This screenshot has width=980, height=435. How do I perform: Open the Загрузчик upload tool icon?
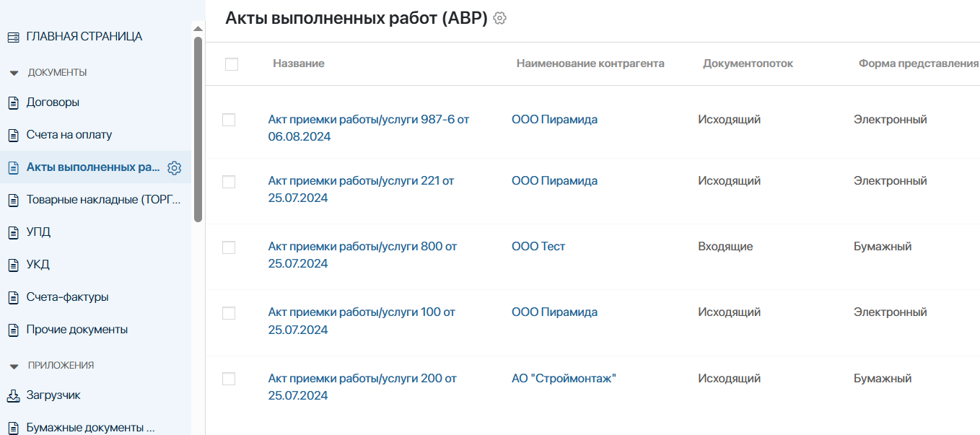click(12, 395)
